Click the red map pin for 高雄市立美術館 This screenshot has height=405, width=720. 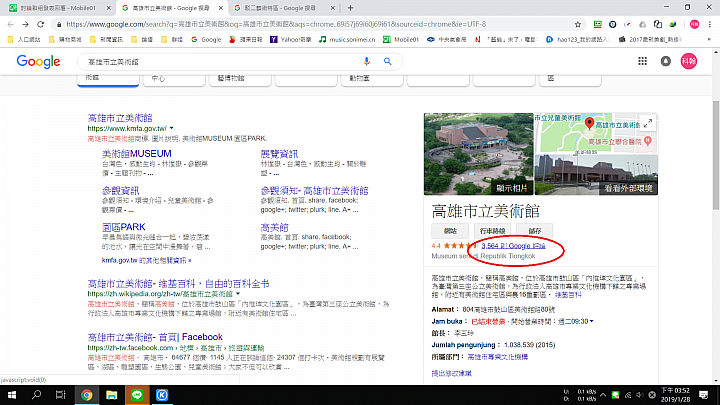tap(589, 124)
